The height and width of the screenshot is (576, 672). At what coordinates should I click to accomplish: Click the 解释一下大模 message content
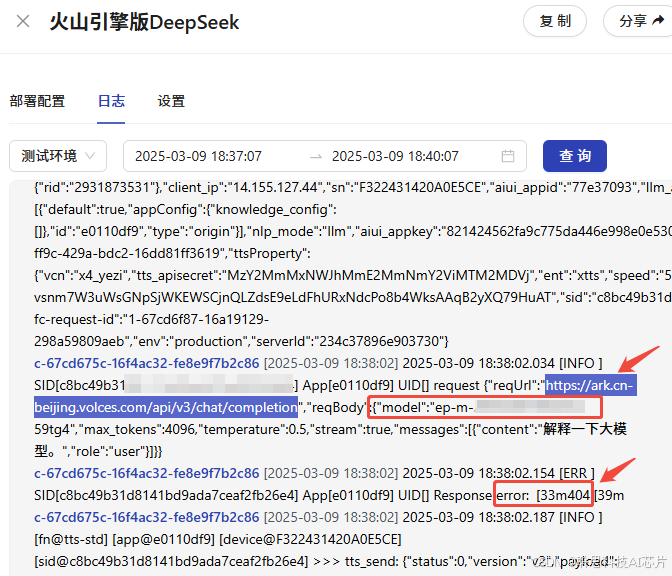585,429
